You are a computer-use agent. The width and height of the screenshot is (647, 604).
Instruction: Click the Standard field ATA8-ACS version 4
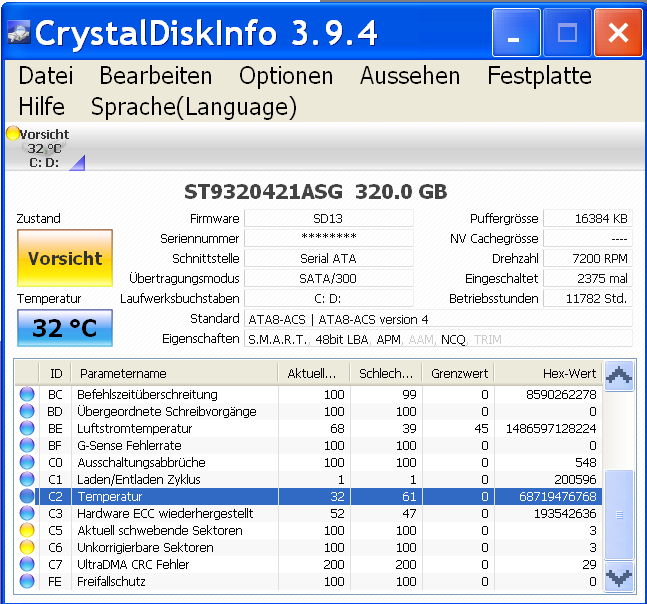(x=438, y=319)
